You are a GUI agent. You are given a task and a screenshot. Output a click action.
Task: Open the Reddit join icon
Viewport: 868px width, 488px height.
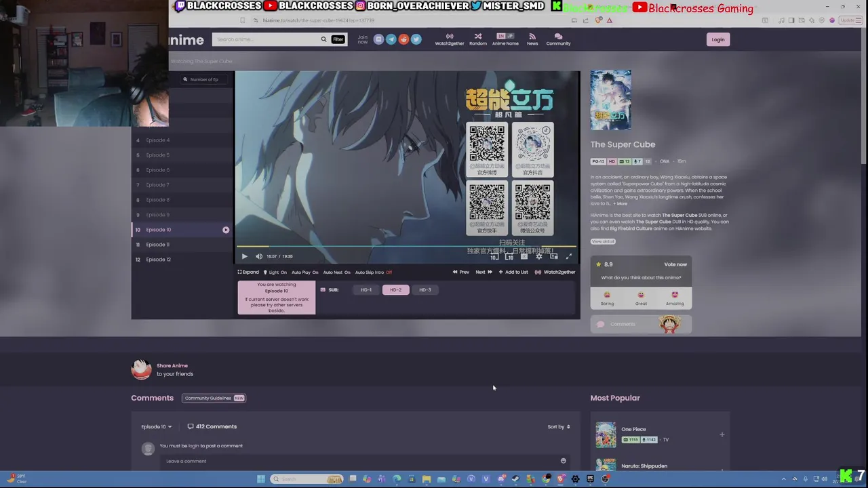click(403, 39)
